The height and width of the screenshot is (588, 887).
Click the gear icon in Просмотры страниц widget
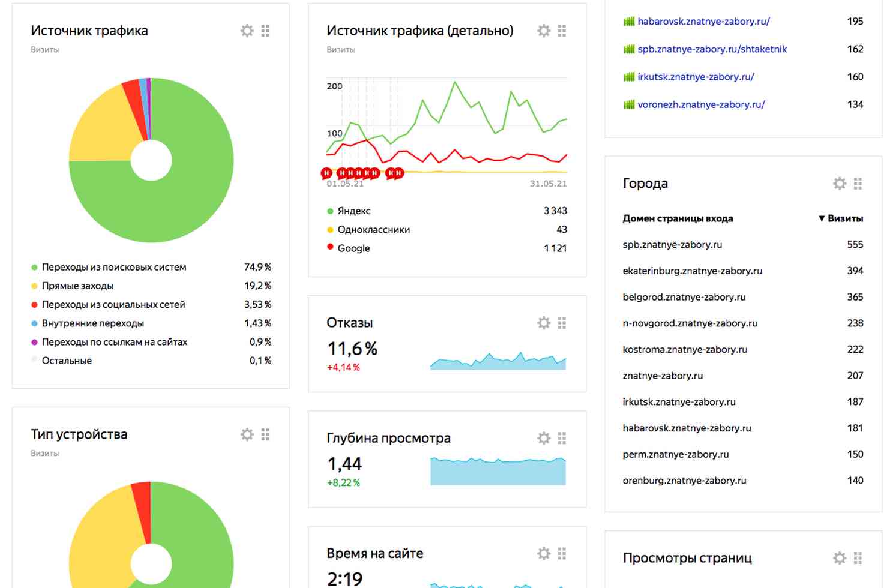pos(839,558)
